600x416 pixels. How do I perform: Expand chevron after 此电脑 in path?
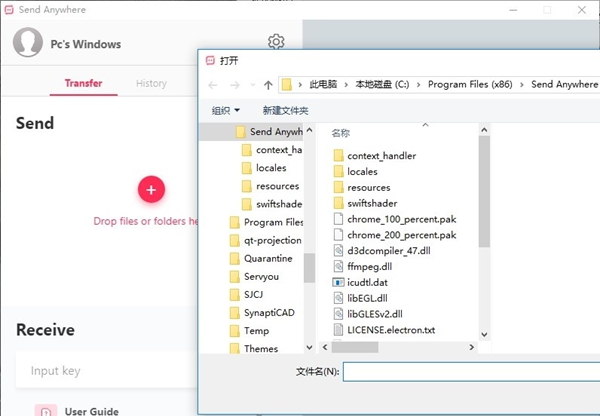click(x=346, y=85)
